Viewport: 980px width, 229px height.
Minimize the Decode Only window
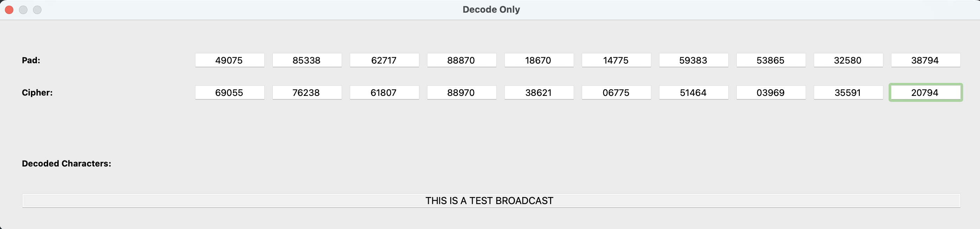23,10
